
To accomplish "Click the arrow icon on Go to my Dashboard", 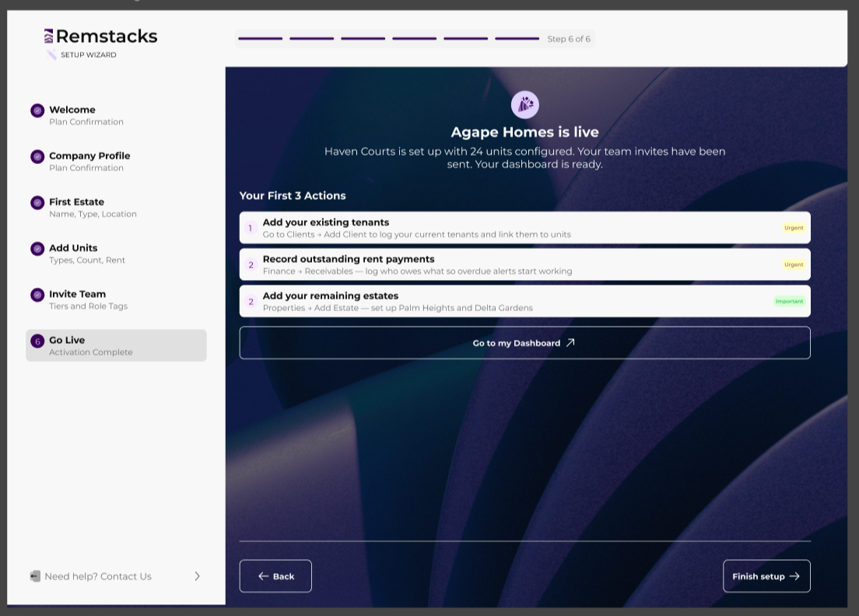I will pyautogui.click(x=570, y=343).
